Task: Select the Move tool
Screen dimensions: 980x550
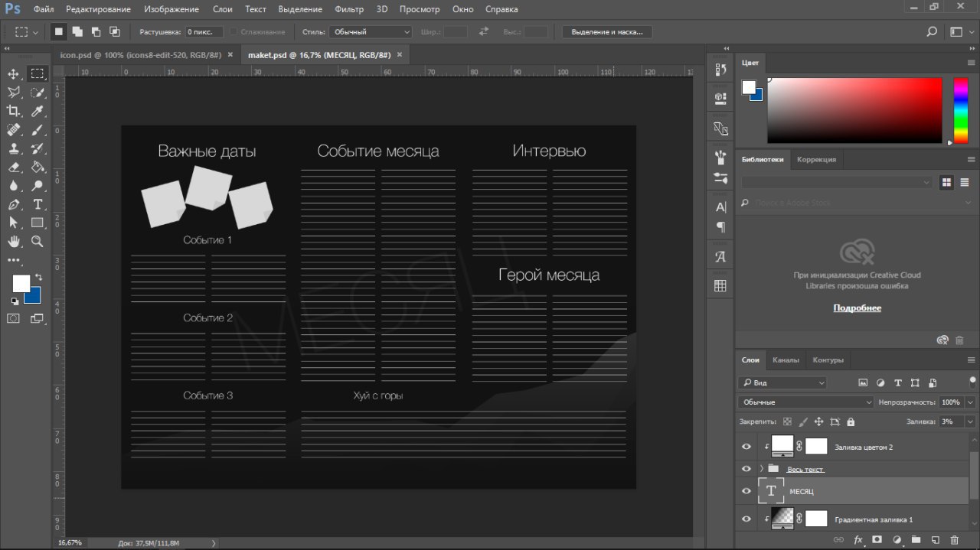Action: [13, 73]
